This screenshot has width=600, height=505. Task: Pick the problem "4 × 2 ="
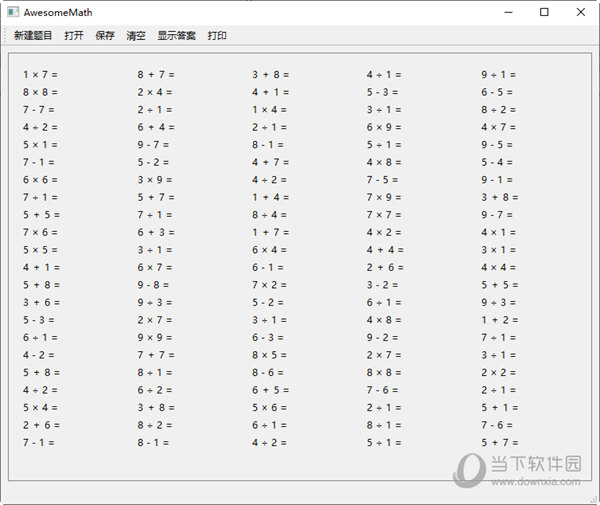click(384, 232)
